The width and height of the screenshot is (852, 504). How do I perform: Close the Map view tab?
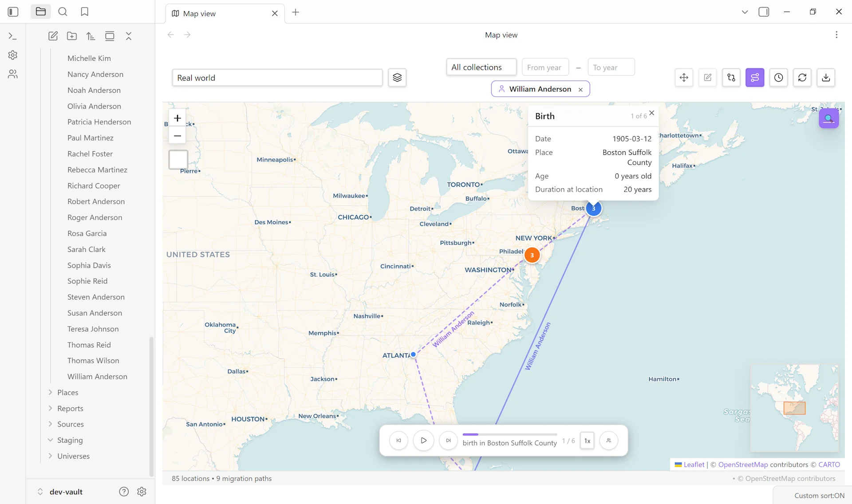pyautogui.click(x=275, y=13)
